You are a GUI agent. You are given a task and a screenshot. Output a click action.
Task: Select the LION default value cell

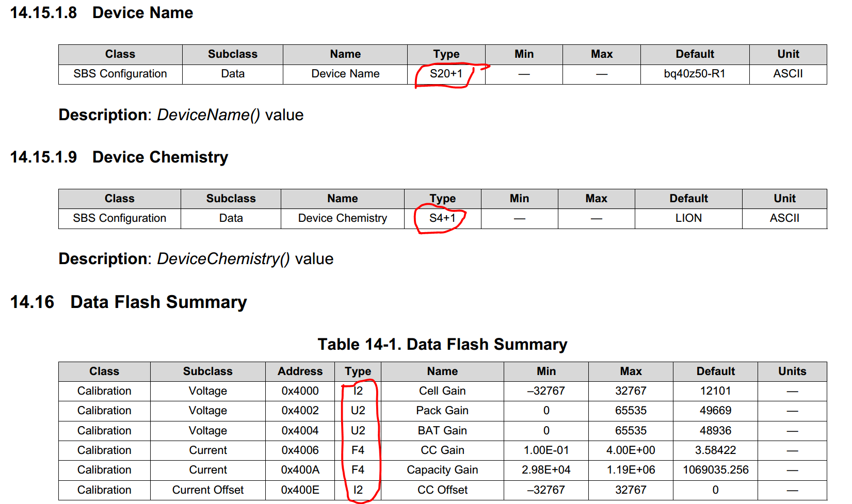(x=688, y=218)
